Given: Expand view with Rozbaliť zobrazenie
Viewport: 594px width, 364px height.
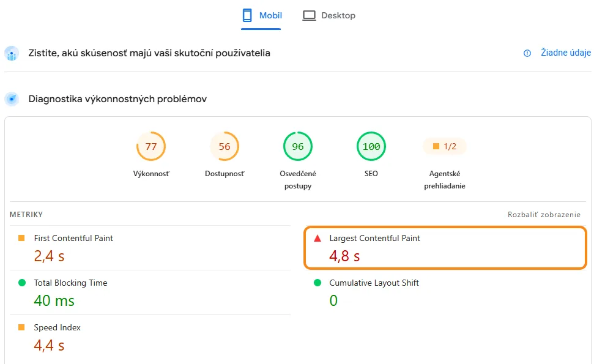Looking at the screenshot, I should (544, 214).
